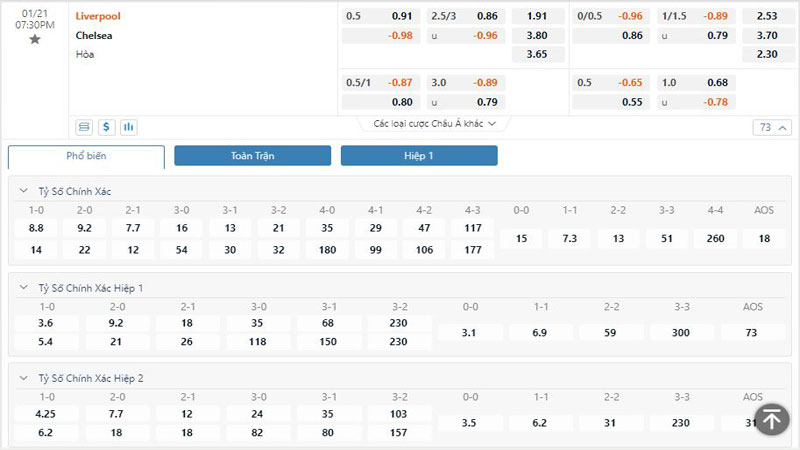Screen dimensions: 800x450
Task: Collapse the Tỷ Số Chính Xác section
Action: tap(24, 191)
